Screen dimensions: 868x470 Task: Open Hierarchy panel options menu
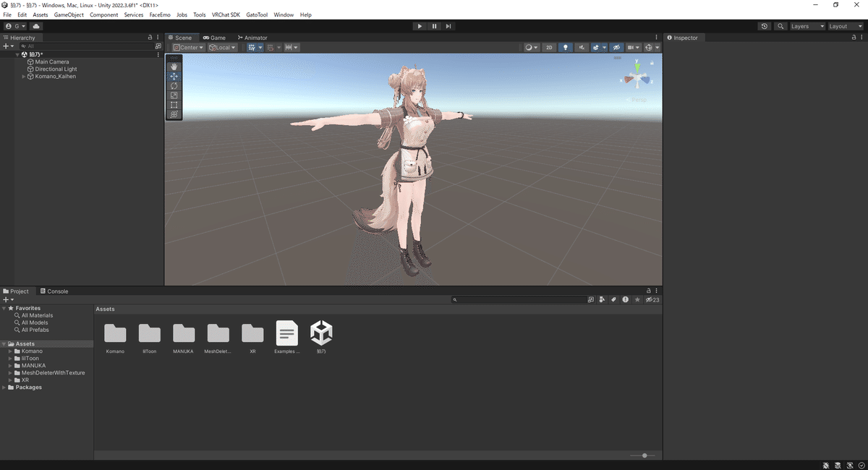[158, 38]
